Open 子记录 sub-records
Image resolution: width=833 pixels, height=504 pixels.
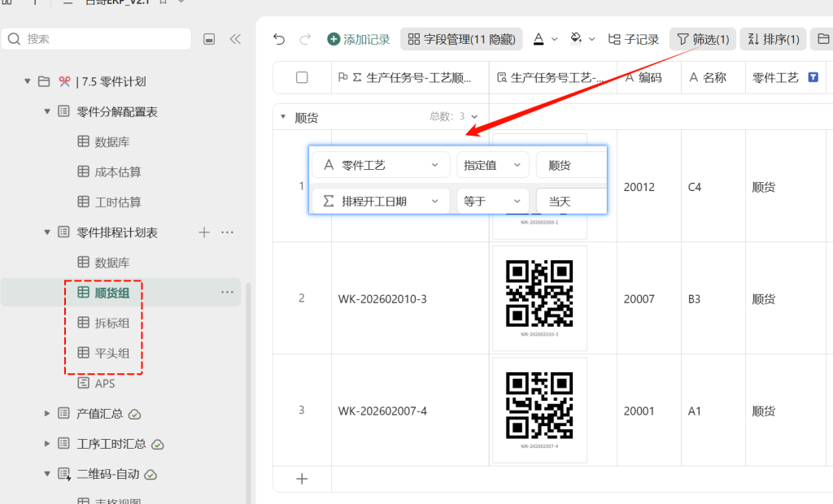[x=633, y=39]
